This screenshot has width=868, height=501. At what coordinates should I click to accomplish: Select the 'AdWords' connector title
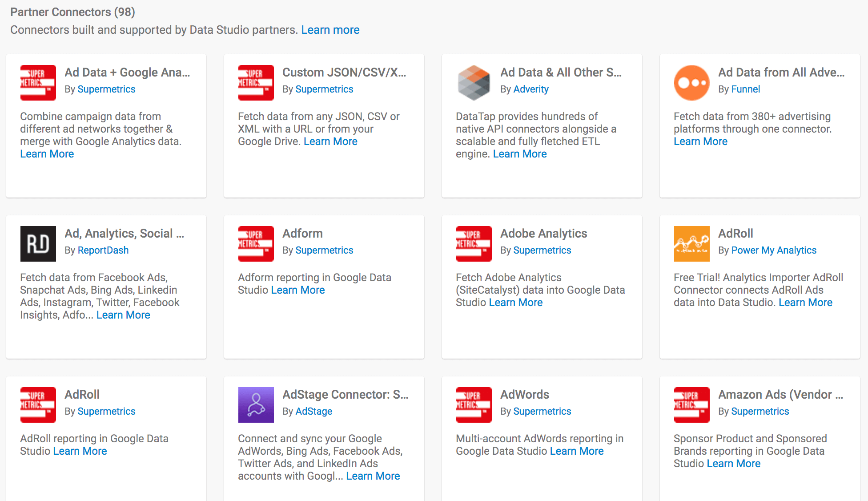(525, 395)
